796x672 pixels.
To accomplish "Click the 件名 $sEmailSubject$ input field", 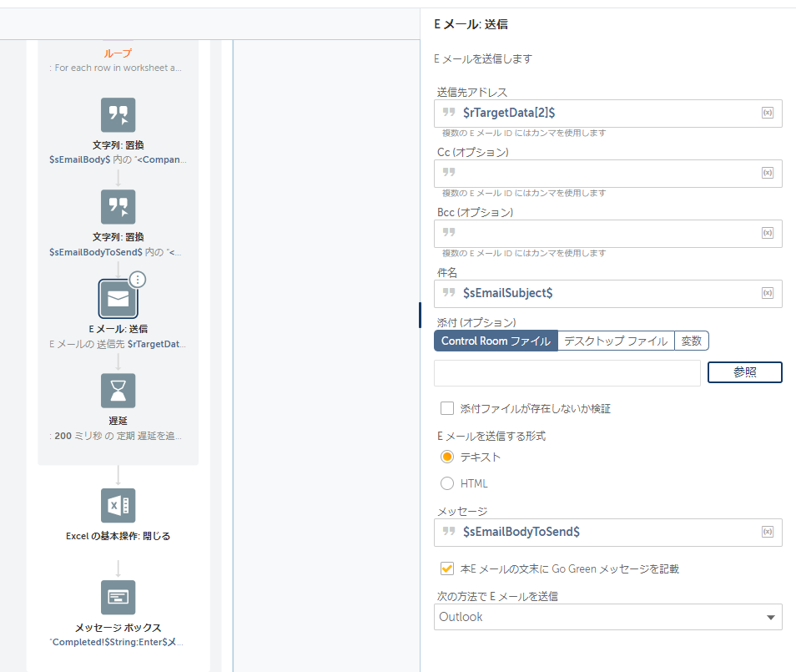I will click(x=607, y=294).
